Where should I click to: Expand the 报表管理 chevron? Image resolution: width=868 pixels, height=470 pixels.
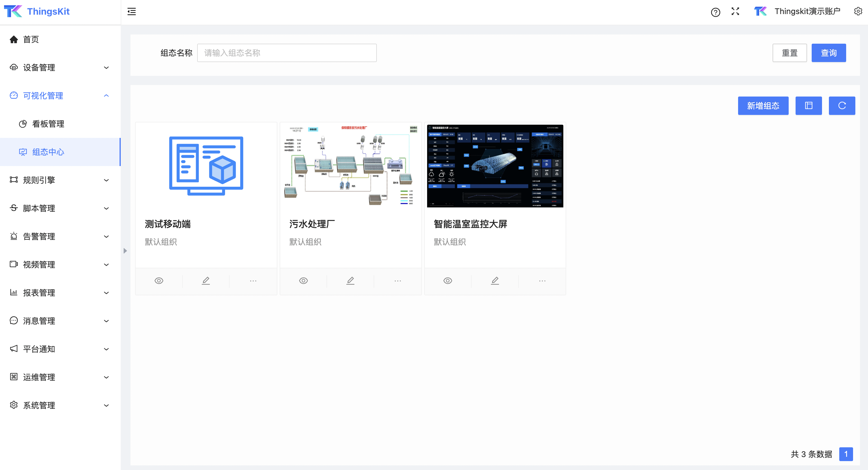click(106, 293)
